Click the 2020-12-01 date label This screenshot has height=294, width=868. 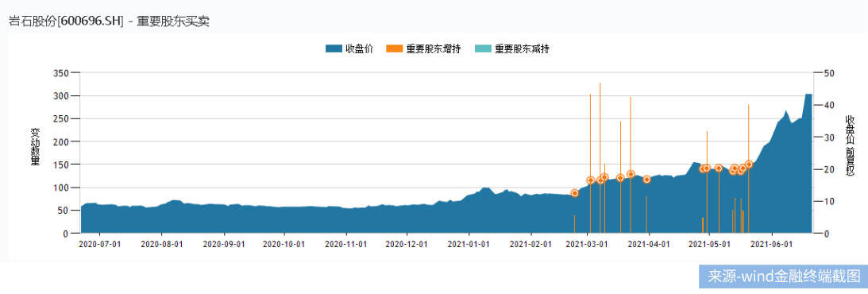coord(407,244)
